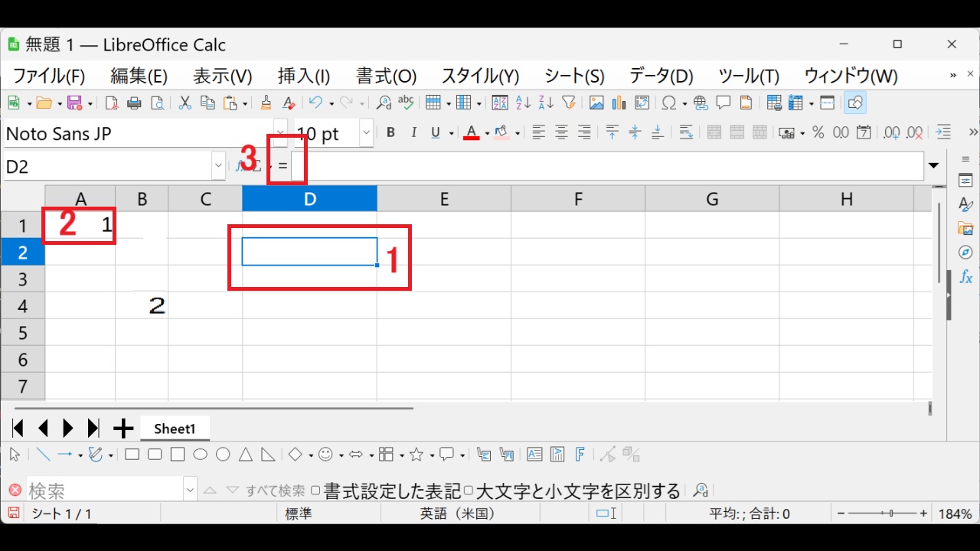Select the insert hyperlink icon

(701, 102)
